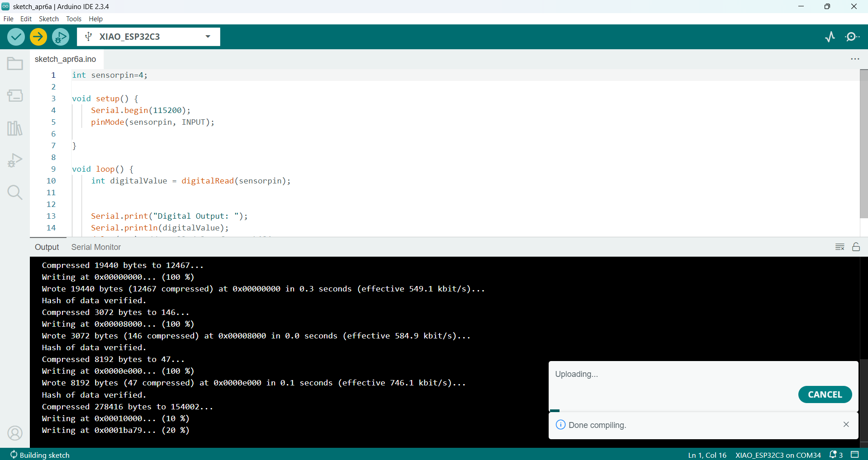Screen dimensions: 868x460
Task: Open the Serial Plotter
Action: [830, 37]
